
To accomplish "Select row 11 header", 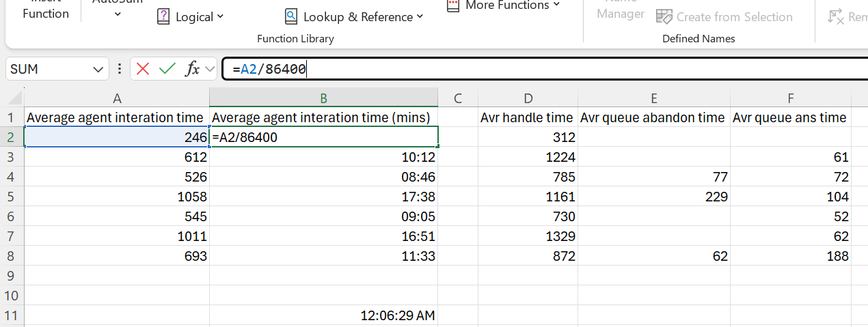I will [x=12, y=315].
